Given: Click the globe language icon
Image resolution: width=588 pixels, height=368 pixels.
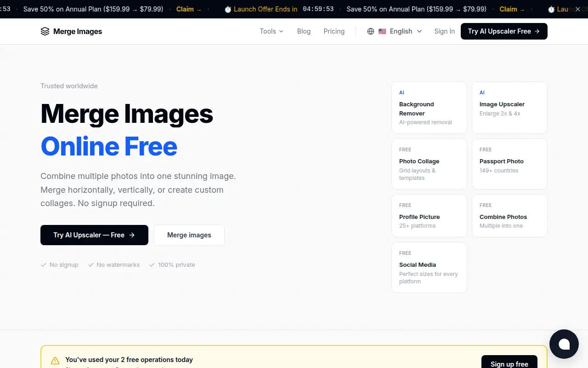Looking at the screenshot, I should click(x=371, y=31).
